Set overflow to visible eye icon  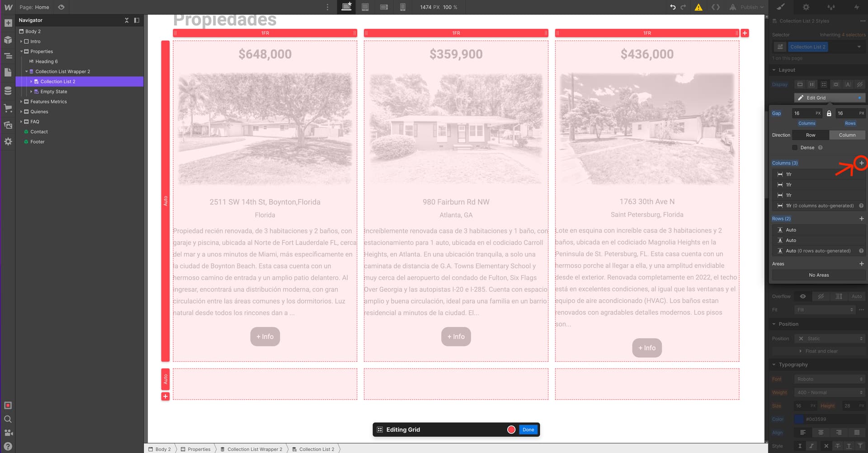click(803, 296)
